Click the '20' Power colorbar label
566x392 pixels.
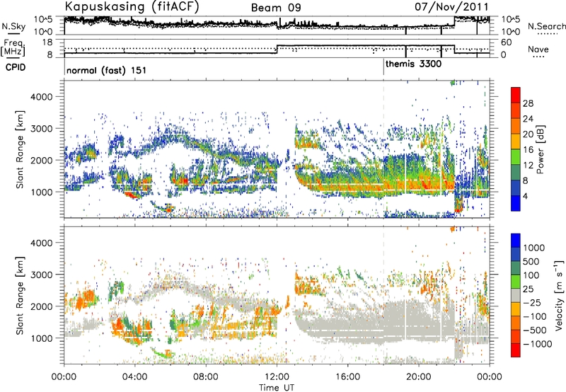point(528,134)
